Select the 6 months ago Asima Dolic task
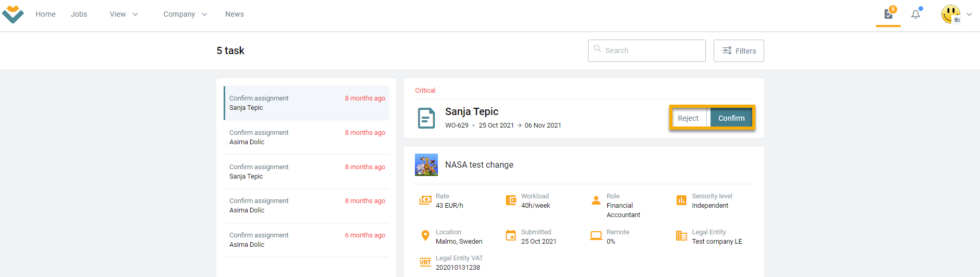This screenshot has height=277, width=980. click(x=307, y=240)
